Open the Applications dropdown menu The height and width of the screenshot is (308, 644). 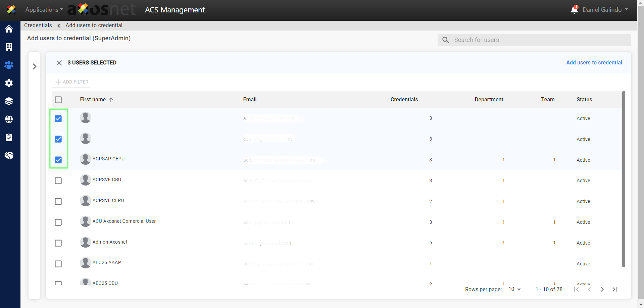[44, 10]
